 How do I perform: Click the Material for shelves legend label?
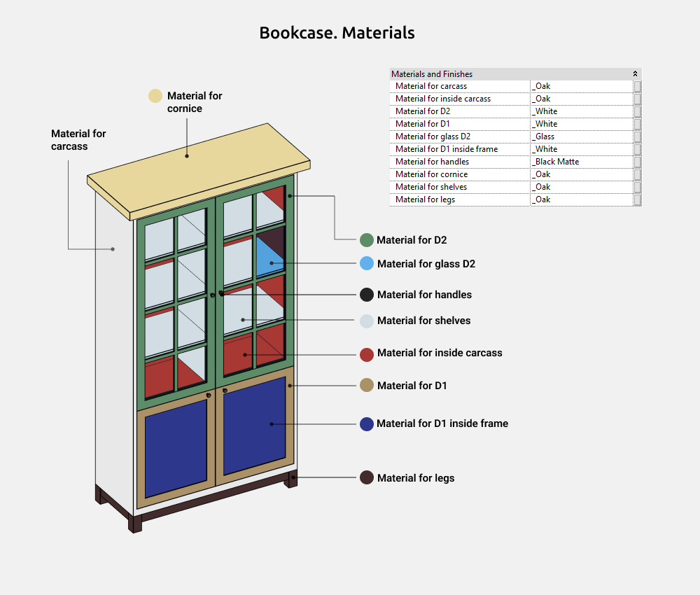coord(424,321)
